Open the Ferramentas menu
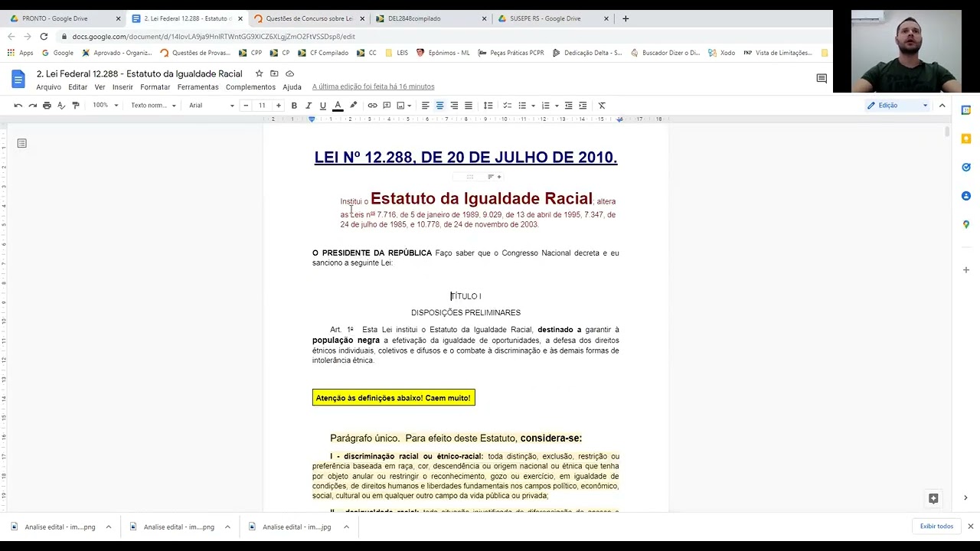 198,87
